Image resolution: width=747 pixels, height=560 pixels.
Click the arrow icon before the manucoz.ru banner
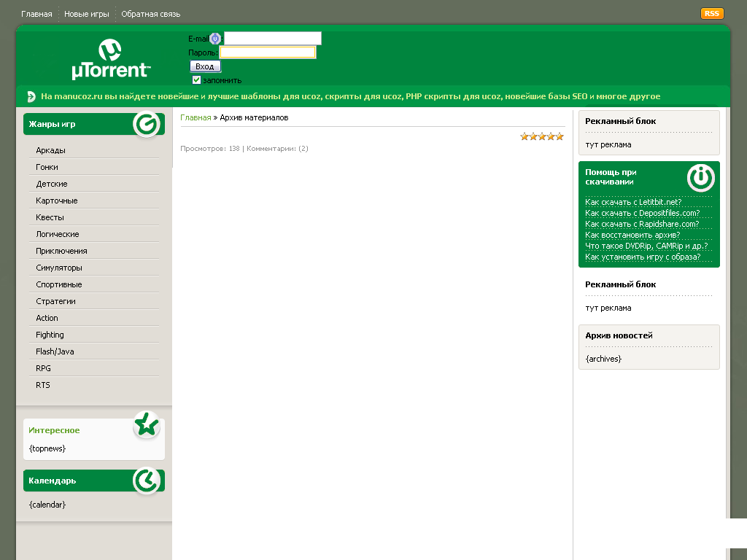[31, 97]
